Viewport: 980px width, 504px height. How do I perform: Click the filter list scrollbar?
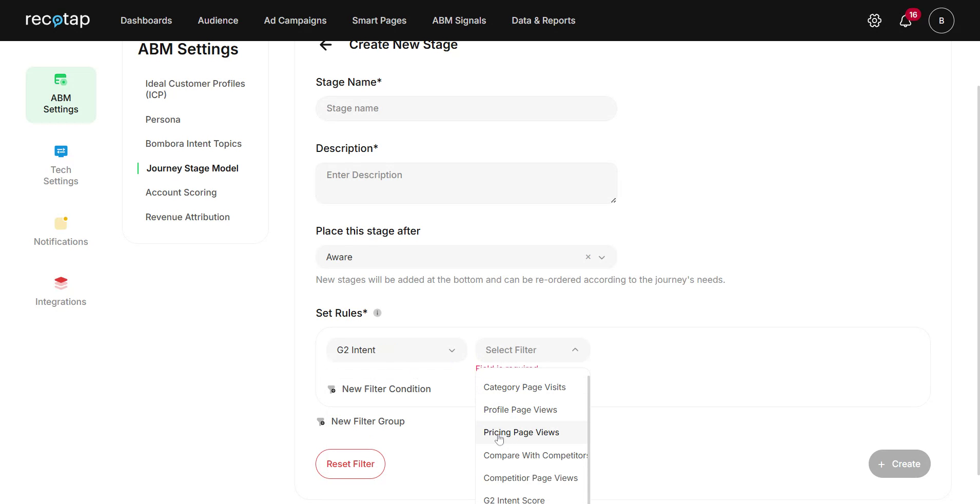[x=589, y=436]
